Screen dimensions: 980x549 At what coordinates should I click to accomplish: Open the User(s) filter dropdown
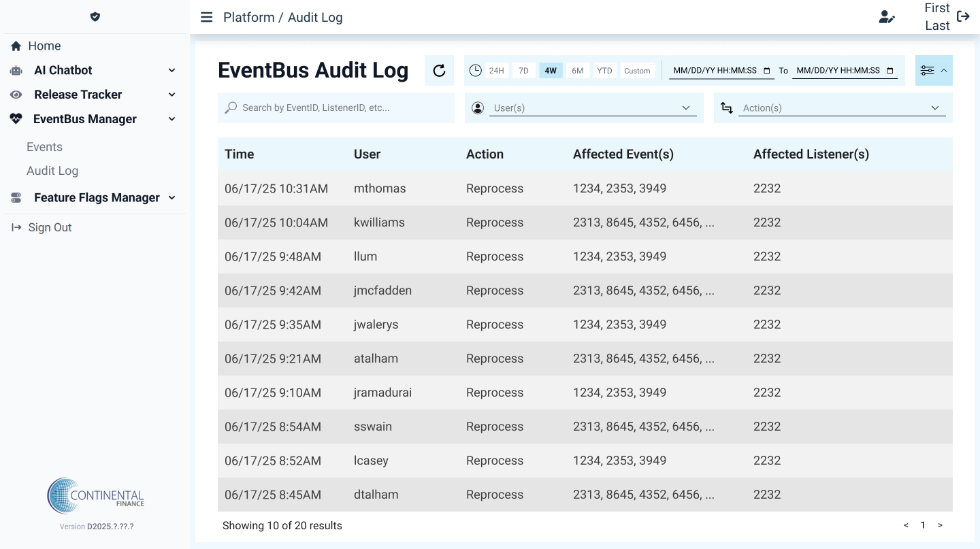(592, 108)
